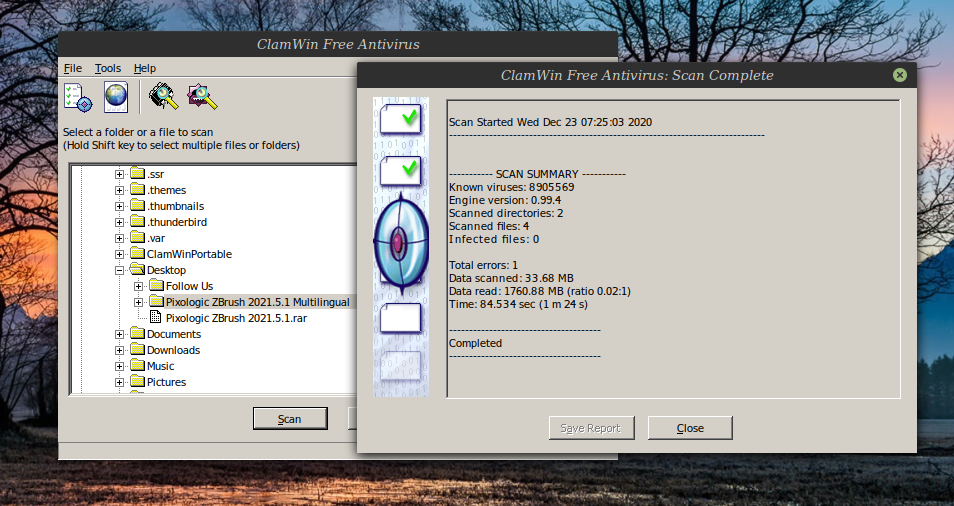Select the Downloads folder in tree
The image size is (954, 506).
[173, 350]
